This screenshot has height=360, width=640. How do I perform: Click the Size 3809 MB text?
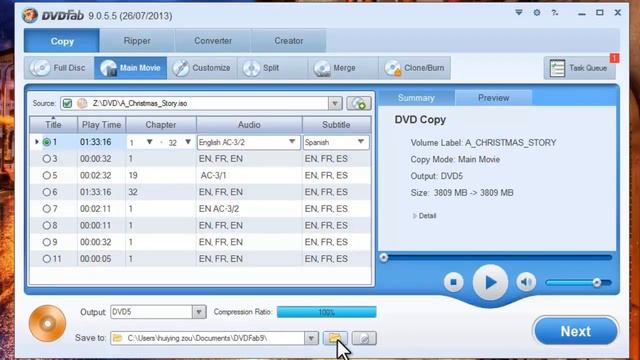(x=462, y=193)
